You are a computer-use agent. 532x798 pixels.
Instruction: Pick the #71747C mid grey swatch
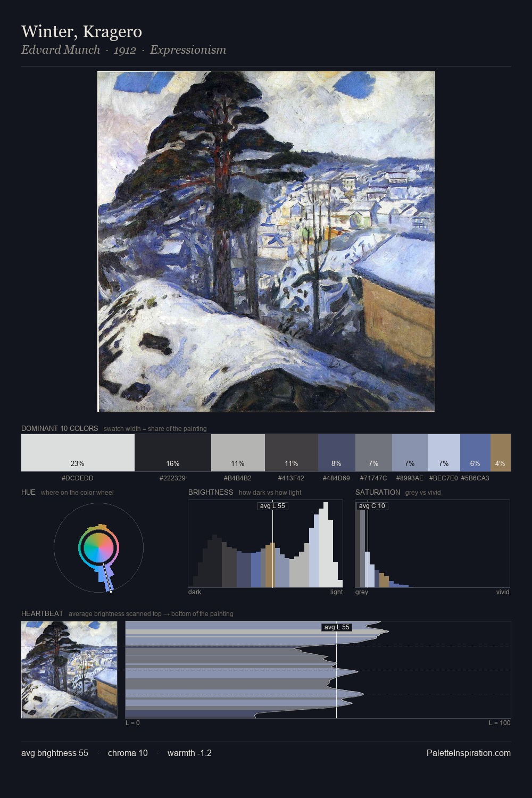point(373,453)
